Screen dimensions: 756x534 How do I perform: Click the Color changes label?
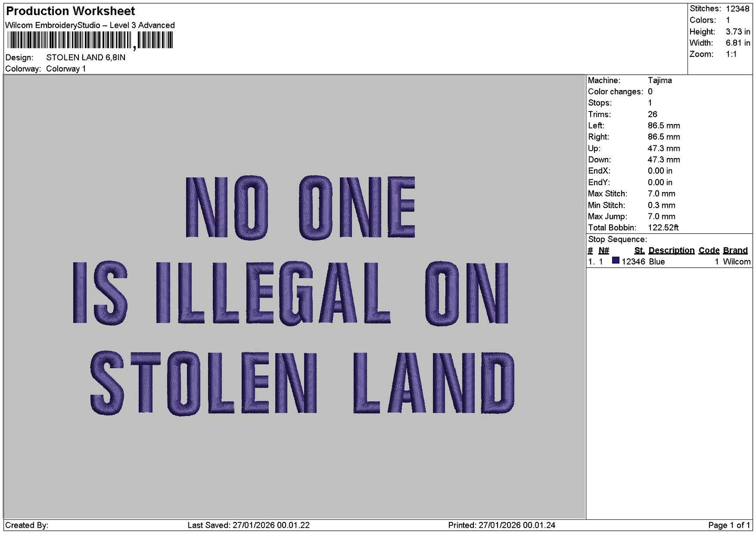[615, 92]
